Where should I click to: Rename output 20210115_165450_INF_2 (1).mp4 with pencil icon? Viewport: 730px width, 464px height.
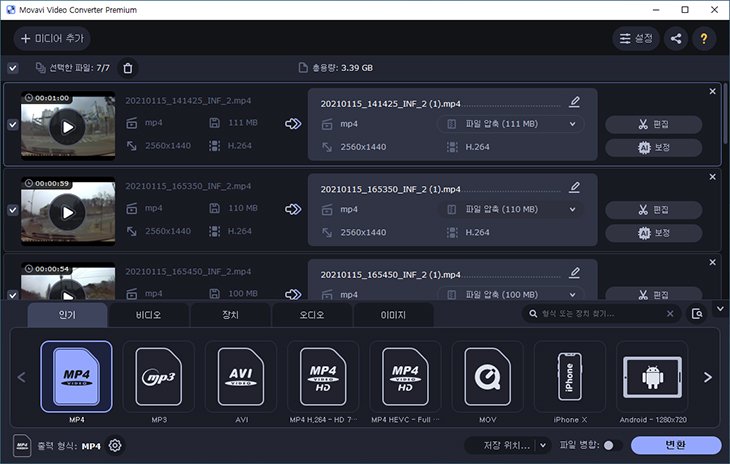point(575,272)
